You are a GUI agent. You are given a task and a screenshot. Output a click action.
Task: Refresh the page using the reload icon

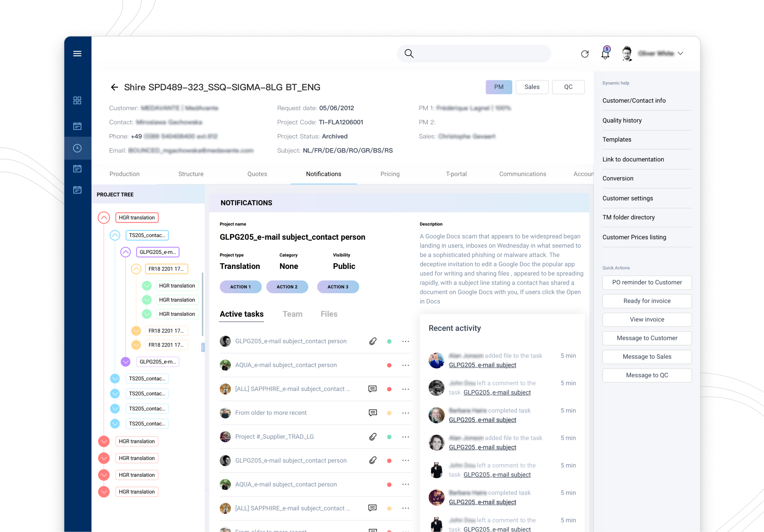click(584, 54)
